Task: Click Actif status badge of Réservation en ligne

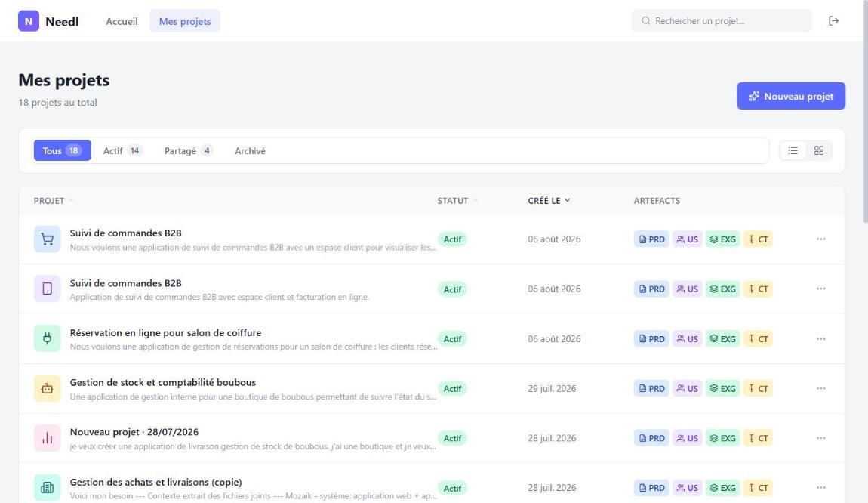Action: pos(452,339)
